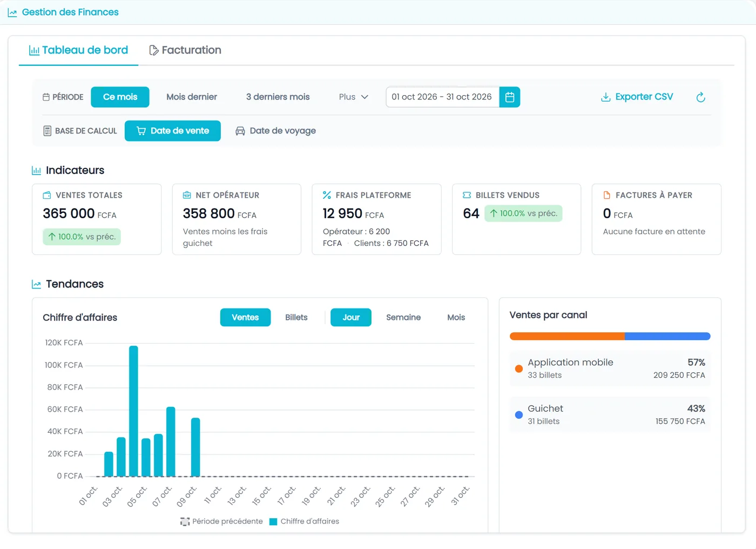Select the Mois dernier period
This screenshot has width=756, height=549.
point(192,97)
